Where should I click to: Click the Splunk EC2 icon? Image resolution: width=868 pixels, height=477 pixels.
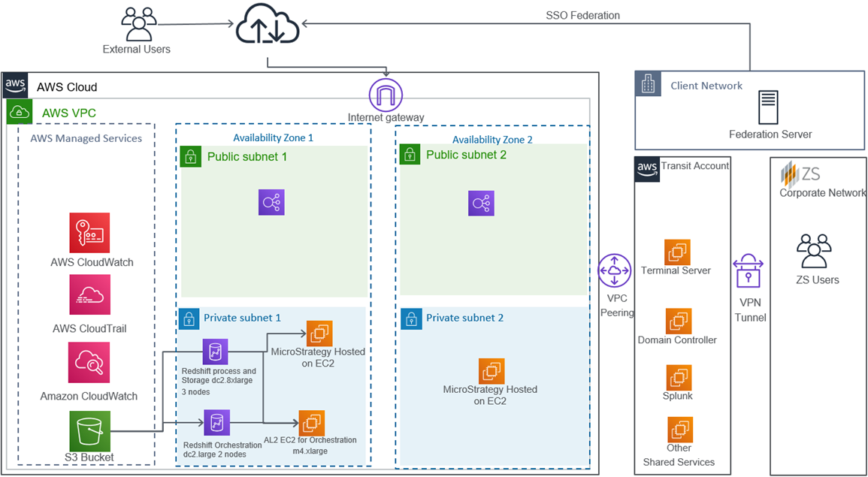pos(678,377)
